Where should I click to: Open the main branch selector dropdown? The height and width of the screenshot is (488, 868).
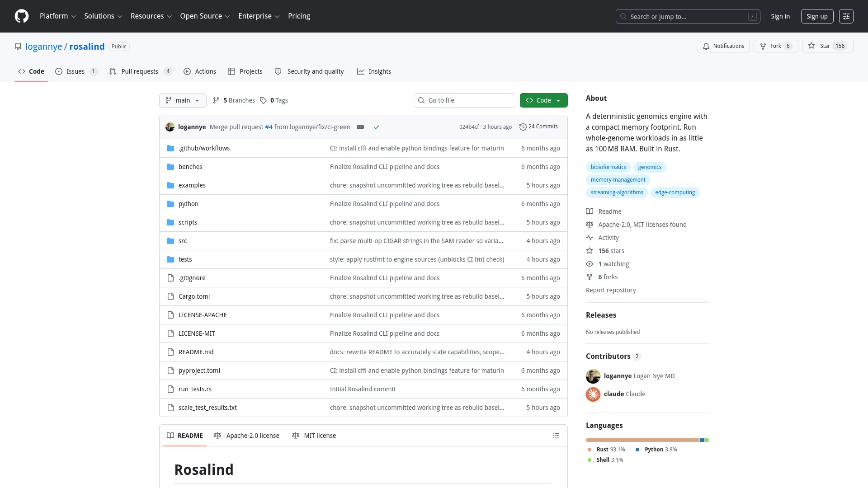(183, 100)
